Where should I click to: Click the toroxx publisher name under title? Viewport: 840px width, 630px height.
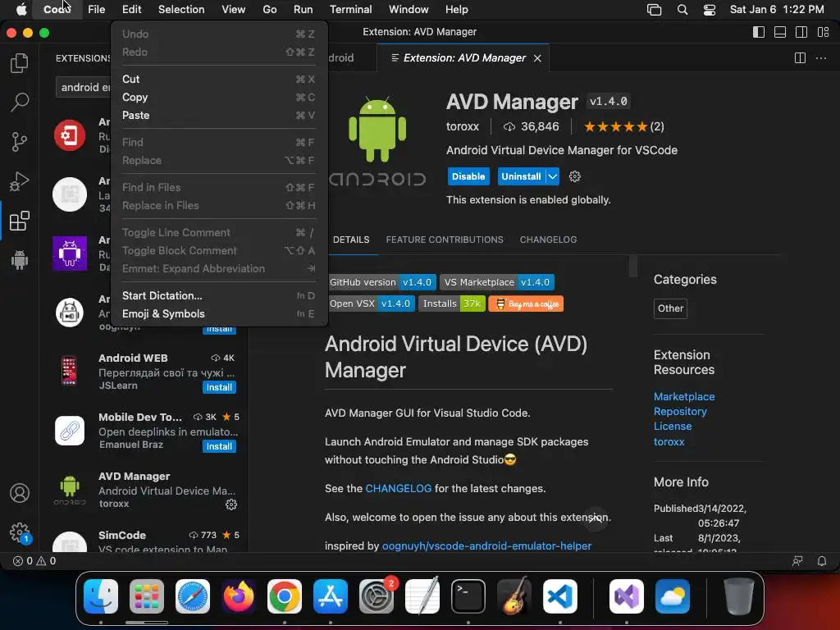click(x=463, y=127)
